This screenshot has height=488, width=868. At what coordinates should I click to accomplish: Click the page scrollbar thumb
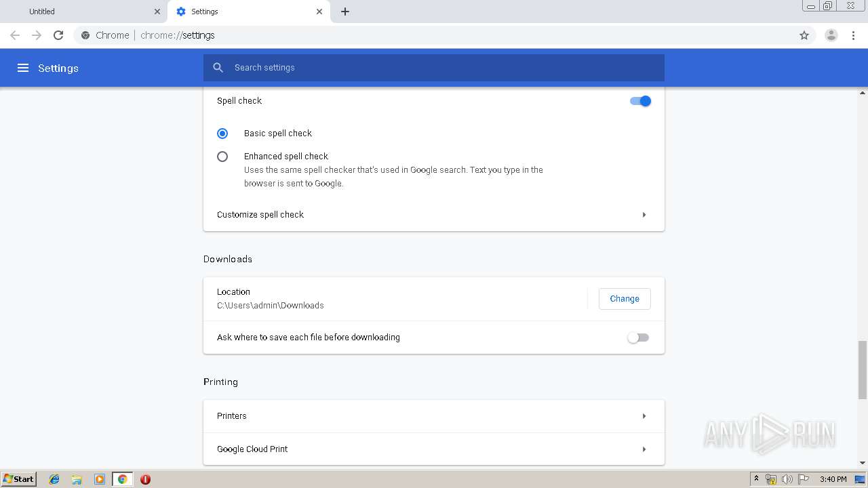point(863,370)
